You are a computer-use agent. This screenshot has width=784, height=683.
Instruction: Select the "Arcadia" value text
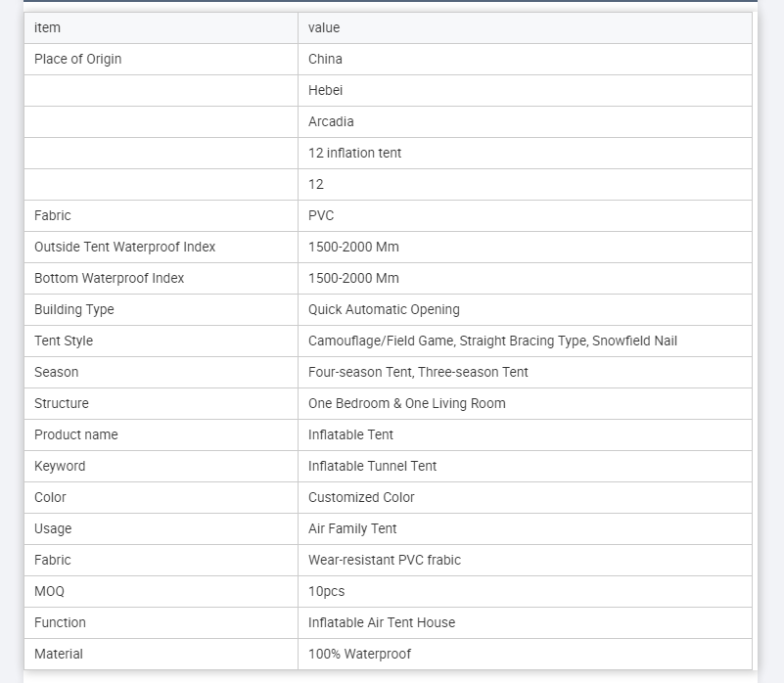point(331,121)
